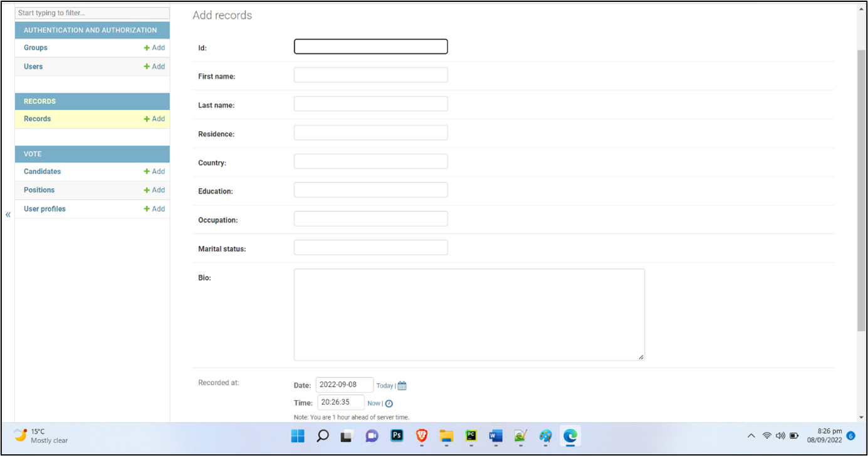Viewport: 868px width, 456px height.
Task: Launch PyCharm from the taskbar
Action: click(471, 436)
